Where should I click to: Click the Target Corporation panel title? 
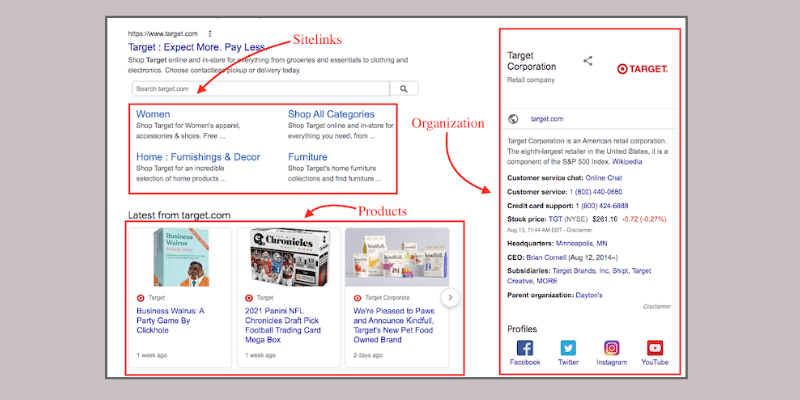[x=532, y=61]
